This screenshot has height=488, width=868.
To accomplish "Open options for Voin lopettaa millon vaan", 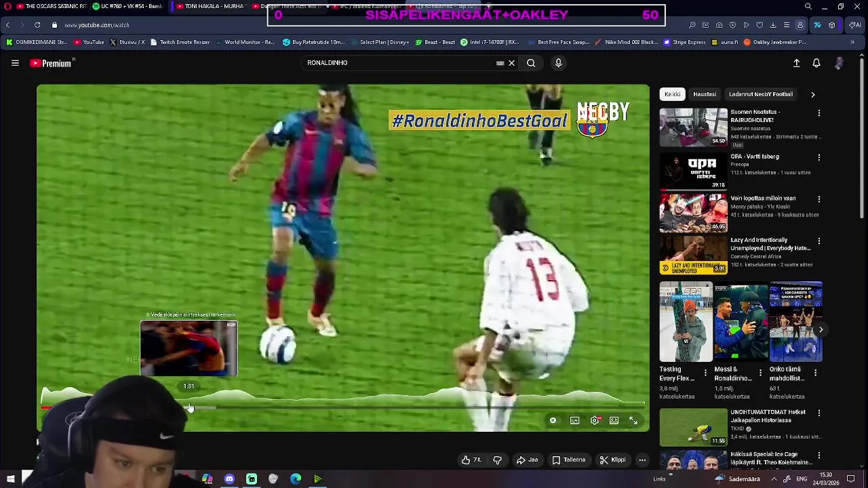I will tap(818, 199).
